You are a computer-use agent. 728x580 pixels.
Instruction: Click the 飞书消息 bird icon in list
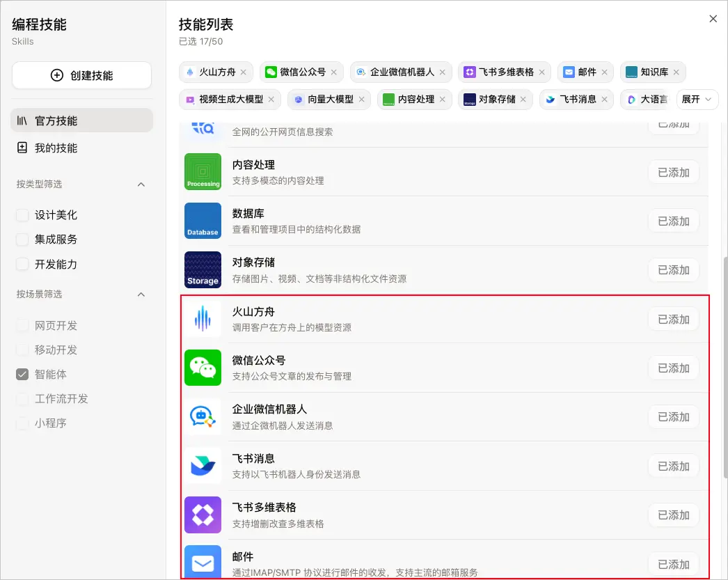[203, 466]
